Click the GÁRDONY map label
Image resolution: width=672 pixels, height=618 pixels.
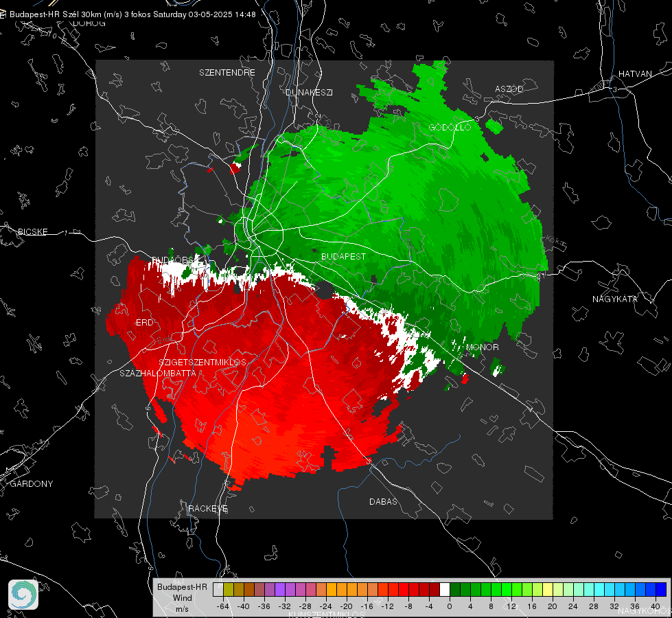point(32,483)
